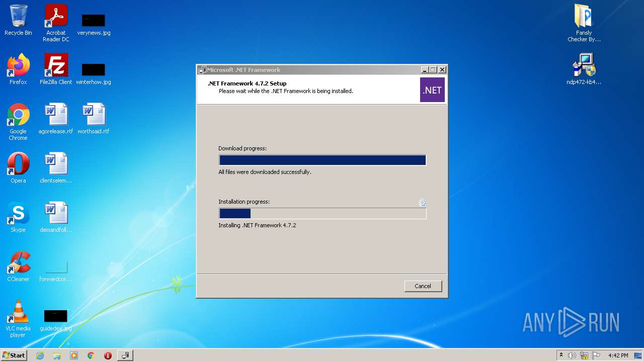
Task: Click 'All files were downloaded successfully' text
Action: [265, 172]
